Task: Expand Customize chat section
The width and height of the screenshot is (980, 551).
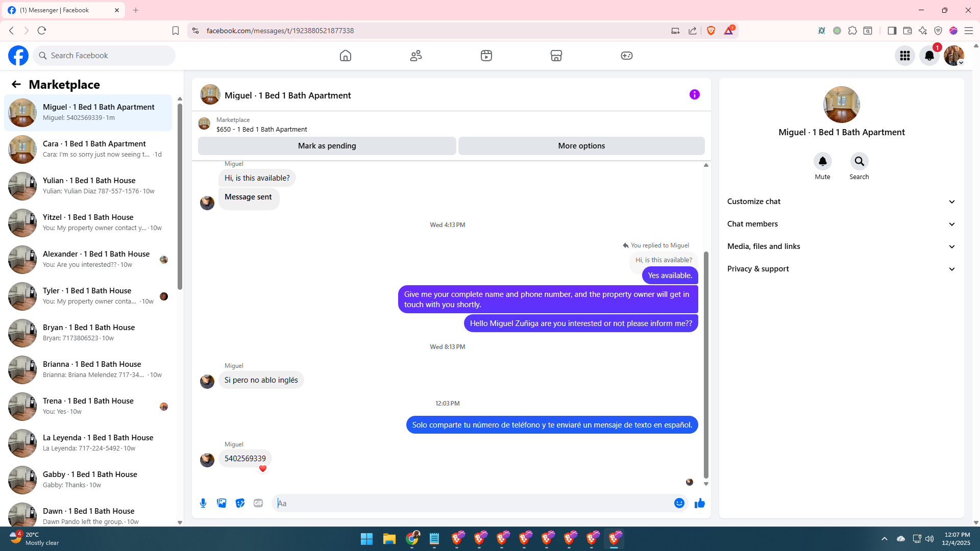Action: click(841, 202)
